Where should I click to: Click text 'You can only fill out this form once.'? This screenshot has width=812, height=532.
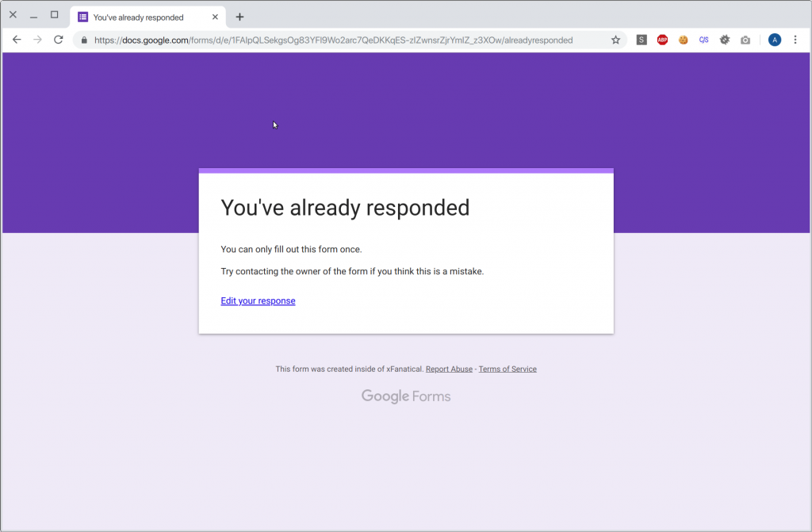291,249
